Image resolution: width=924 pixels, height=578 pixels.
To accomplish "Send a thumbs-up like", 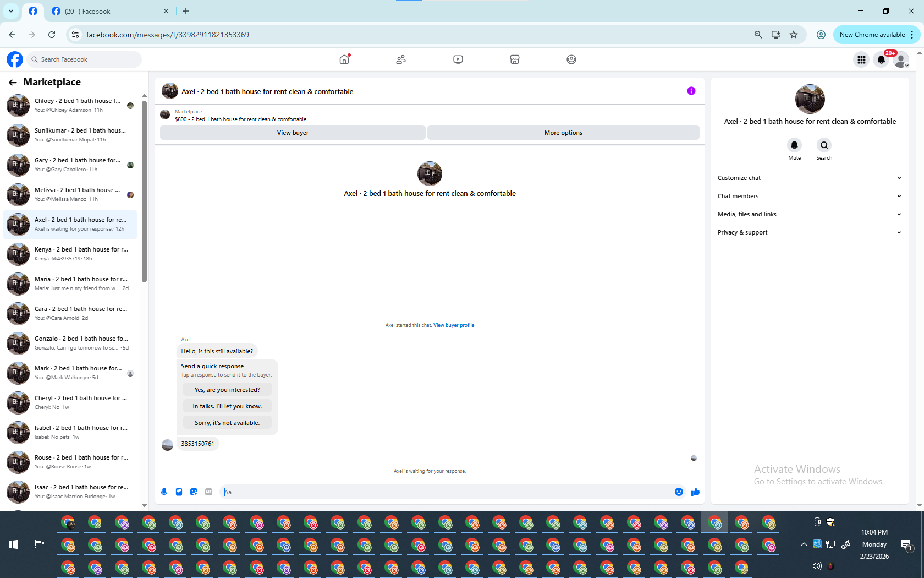I will point(695,492).
